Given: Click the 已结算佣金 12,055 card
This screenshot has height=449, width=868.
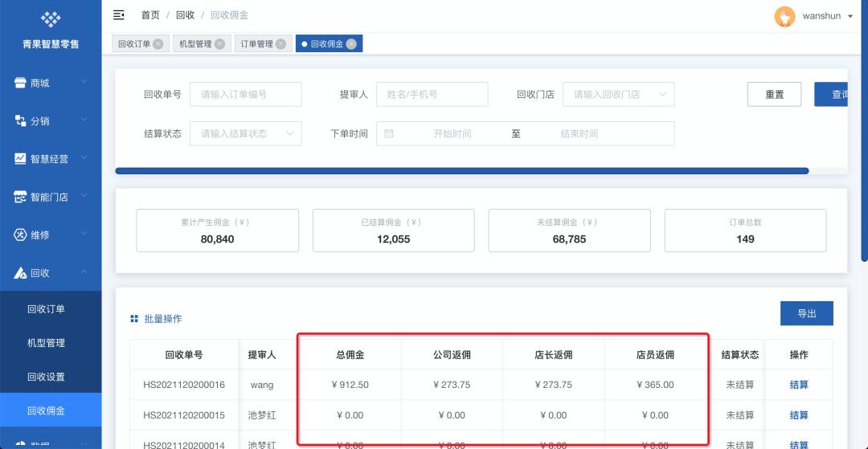Looking at the screenshot, I should tap(394, 231).
